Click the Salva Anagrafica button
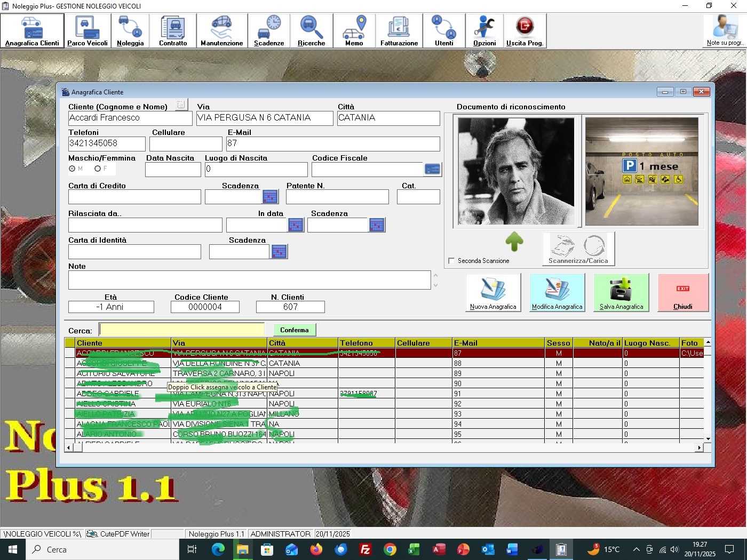Screen dimensions: 747x560 [x=621, y=292]
